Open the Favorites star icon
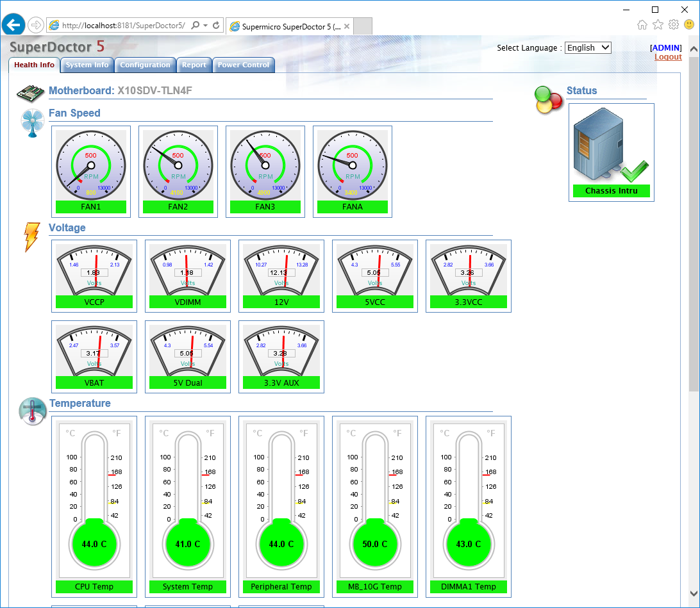The width and height of the screenshot is (700, 608). point(658,25)
